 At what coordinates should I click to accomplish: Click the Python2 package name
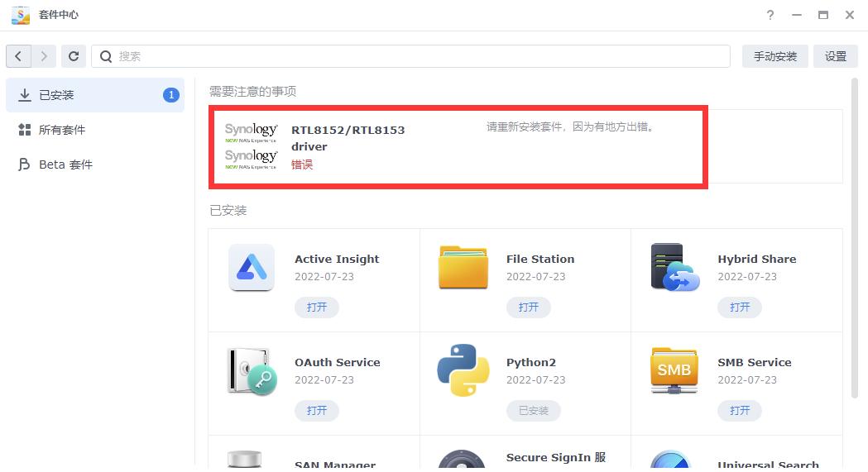531,363
